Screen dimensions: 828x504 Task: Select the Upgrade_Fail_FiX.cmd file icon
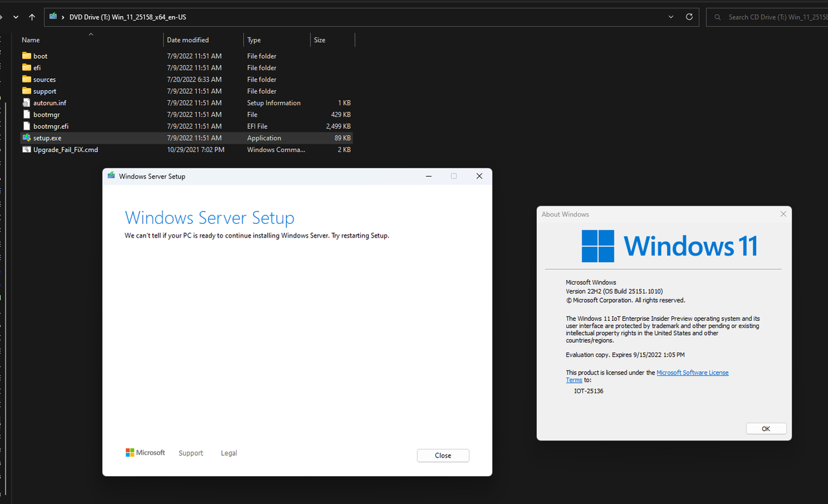[x=27, y=149]
